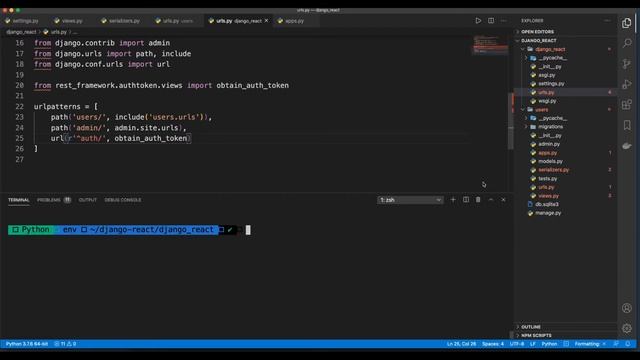Image resolution: width=640 pixels, height=360 pixels.
Task: Split the terminal pane
Action: [466, 200]
